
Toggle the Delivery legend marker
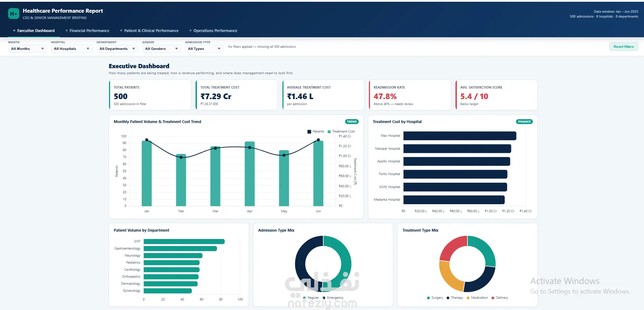(493, 298)
